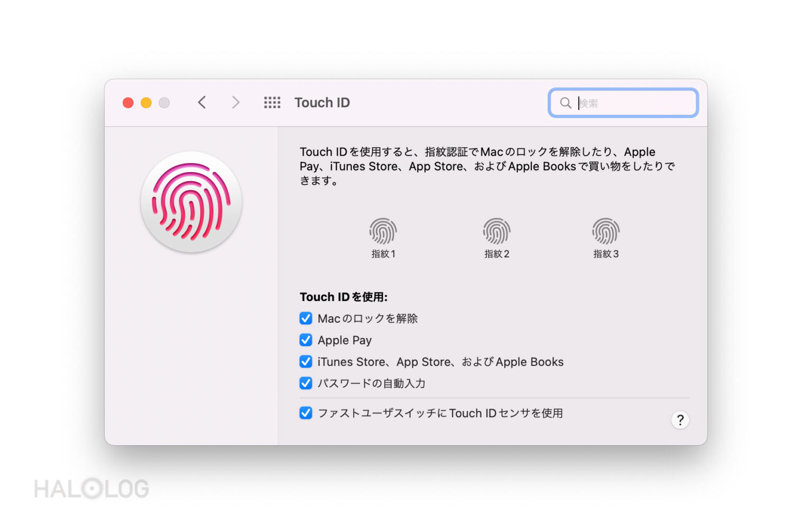
Task: Click the search magnifier icon
Action: 565,103
